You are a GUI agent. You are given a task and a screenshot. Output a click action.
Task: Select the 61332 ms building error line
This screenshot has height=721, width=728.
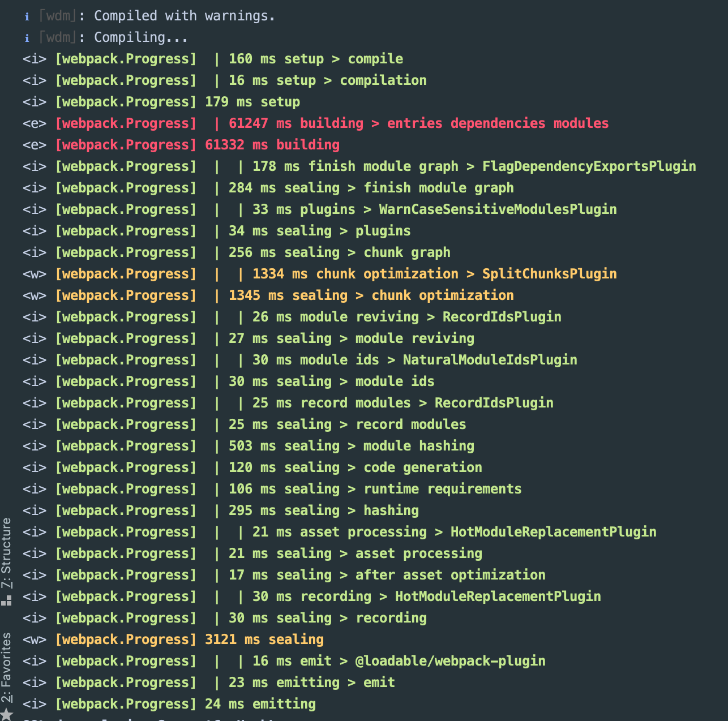tap(197, 144)
